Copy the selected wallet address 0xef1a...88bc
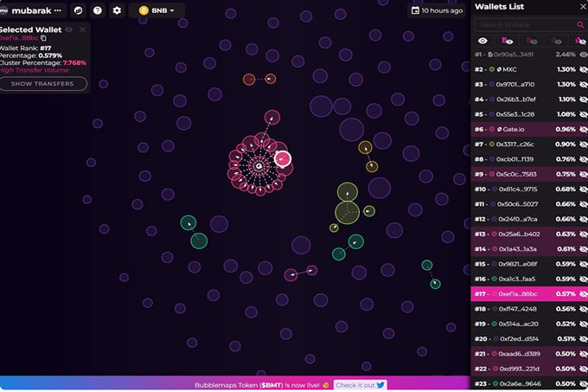Viewport: 588px width, 392px height. [x=43, y=38]
